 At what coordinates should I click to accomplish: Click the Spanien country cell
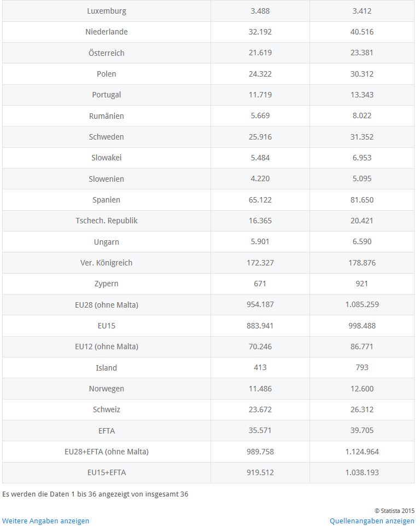point(107,200)
